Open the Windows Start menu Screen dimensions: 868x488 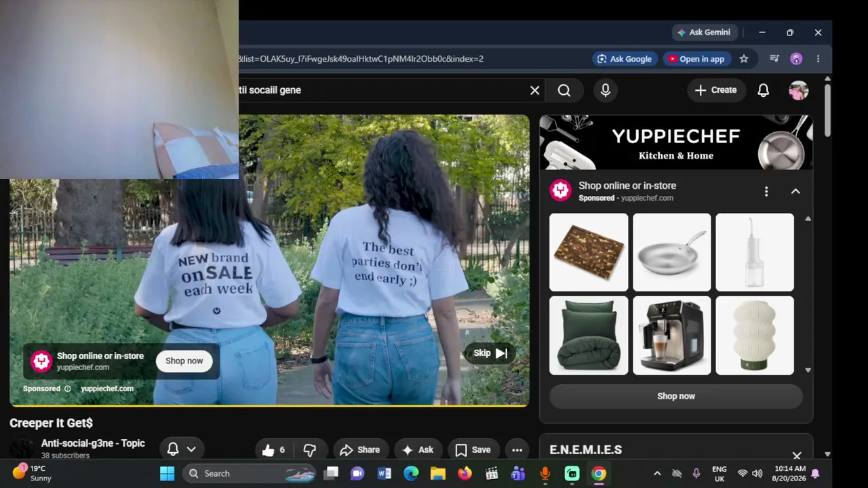click(x=167, y=474)
